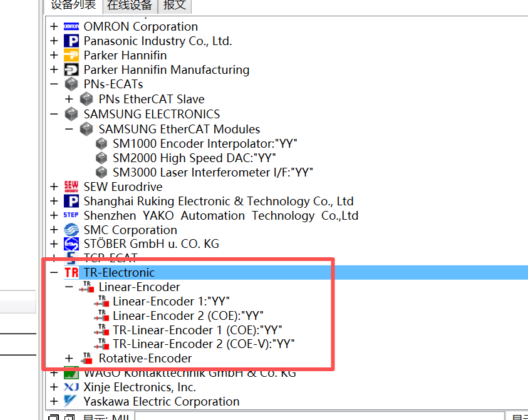
Task: Select SM1000 Encoder Interpolator:"YY" device
Action: tap(205, 144)
